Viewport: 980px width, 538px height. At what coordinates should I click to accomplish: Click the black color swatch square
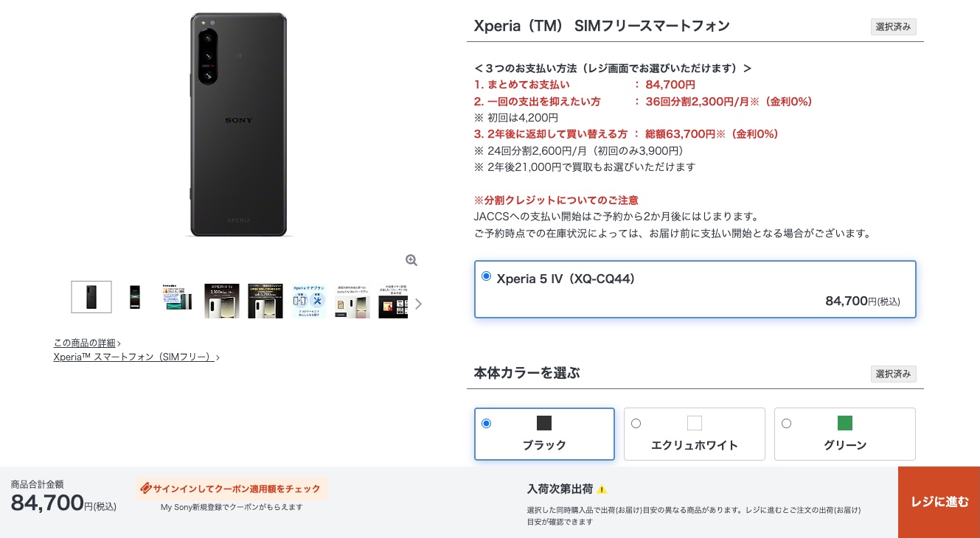click(x=544, y=423)
